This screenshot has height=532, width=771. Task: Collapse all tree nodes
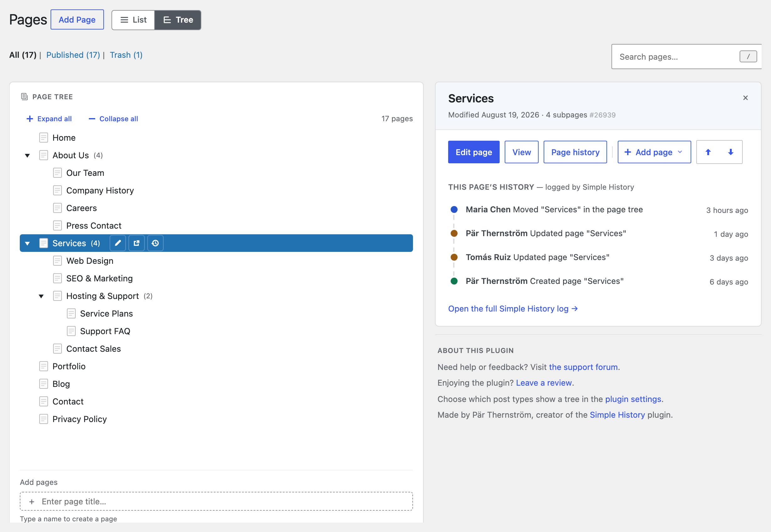point(113,119)
